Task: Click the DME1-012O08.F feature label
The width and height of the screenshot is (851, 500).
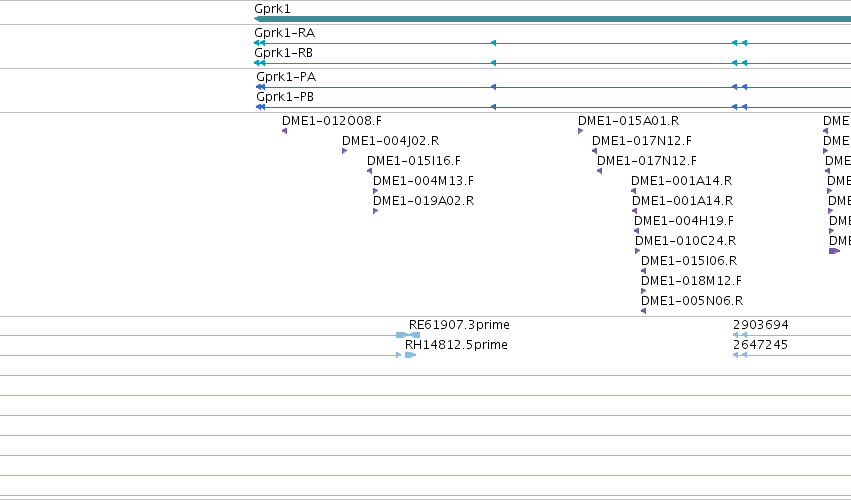Action: (332, 121)
